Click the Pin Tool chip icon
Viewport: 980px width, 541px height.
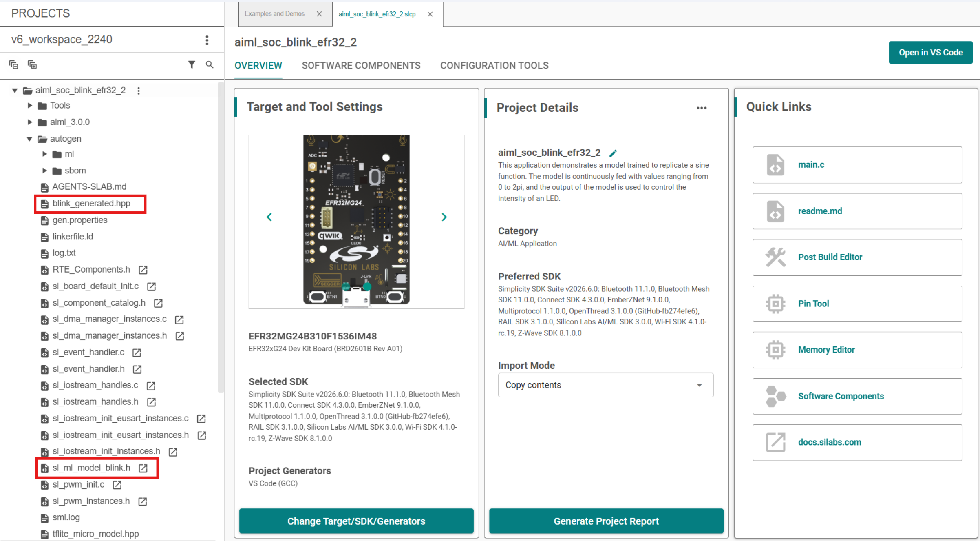pos(775,304)
